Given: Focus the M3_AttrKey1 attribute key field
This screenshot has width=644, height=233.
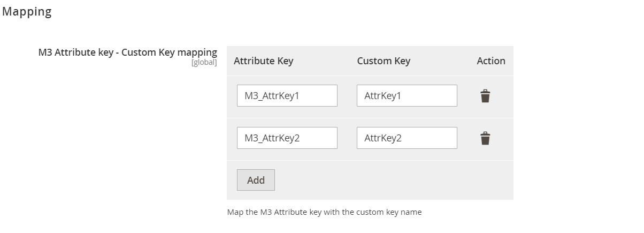Looking at the screenshot, I should tap(287, 96).
